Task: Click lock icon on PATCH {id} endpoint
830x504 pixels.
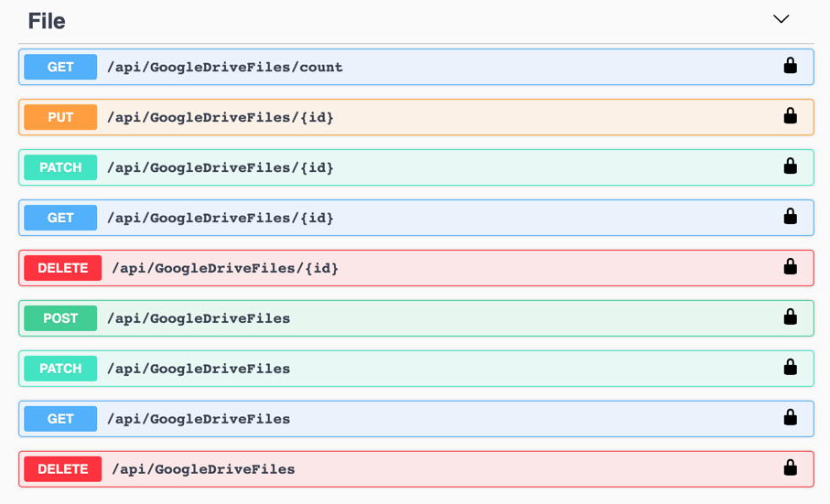Action: tap(791, 166)
